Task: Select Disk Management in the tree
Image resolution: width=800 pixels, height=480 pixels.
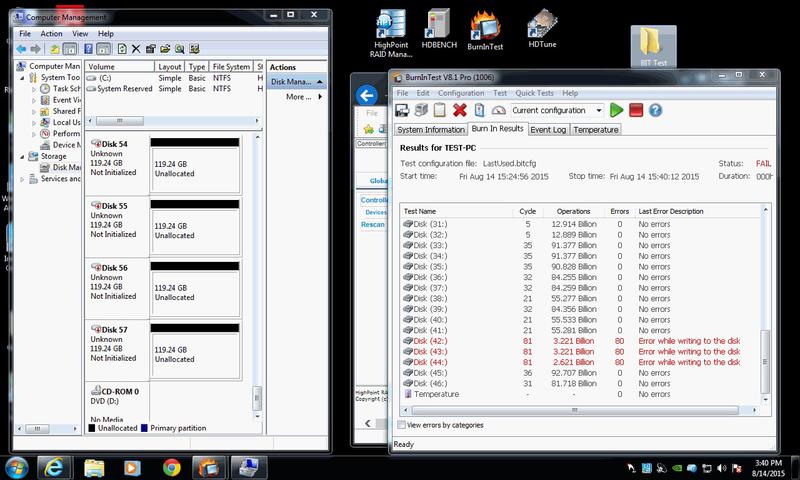Action: tap(61, 167)
